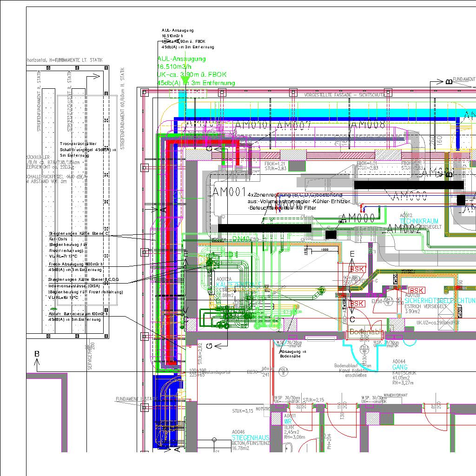Click the 'Freon Absaugung 600m3/h' note
476x476 pixels.
76,264
